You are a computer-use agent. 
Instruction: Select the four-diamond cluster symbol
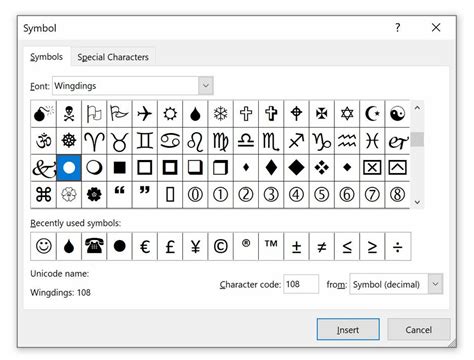[322, 168]
